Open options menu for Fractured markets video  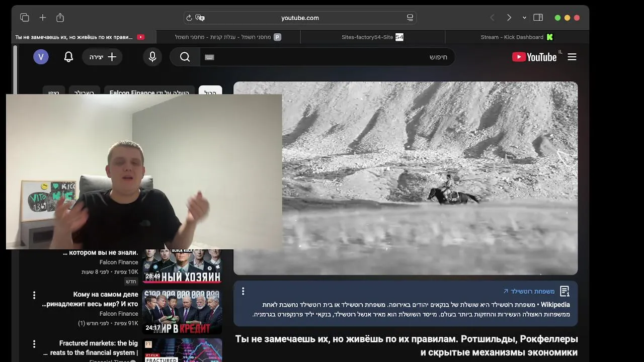click(34, 344)
